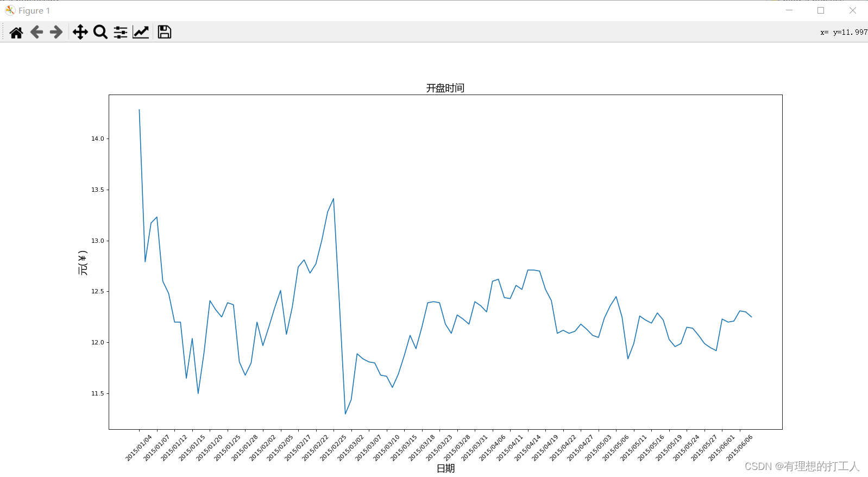Screen dimensions: 868x477
Task: Open Configure subplots sliders icon
Action: [121, 33]
